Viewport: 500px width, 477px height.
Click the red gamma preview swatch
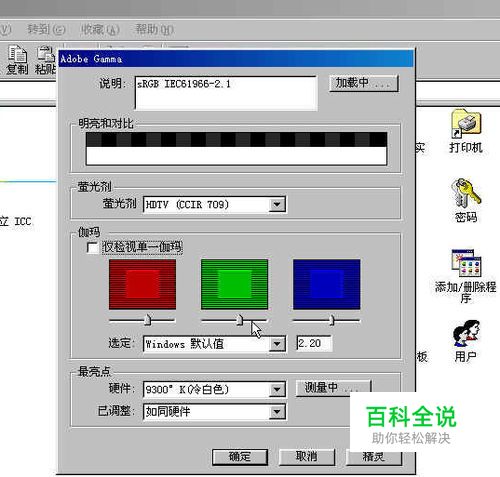coord(142,284)
